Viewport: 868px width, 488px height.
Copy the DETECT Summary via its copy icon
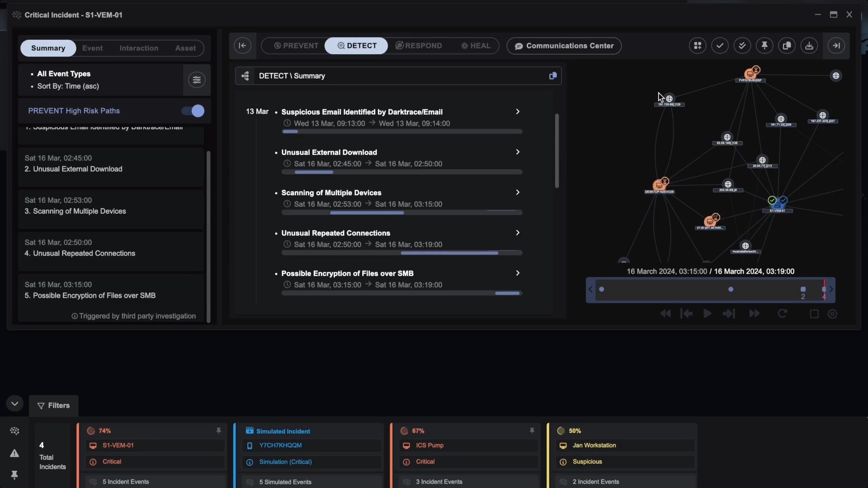553,75
